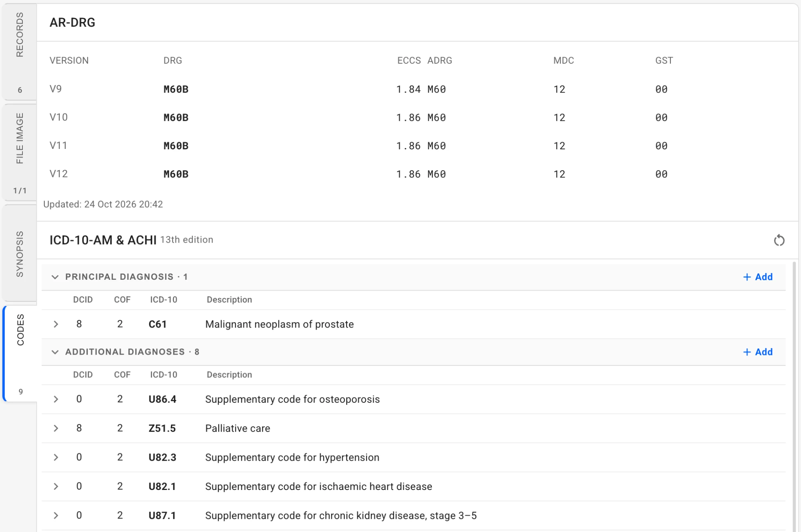Select the V11 version row label
The image size is (801, 532).
click(x=58, y=146)
